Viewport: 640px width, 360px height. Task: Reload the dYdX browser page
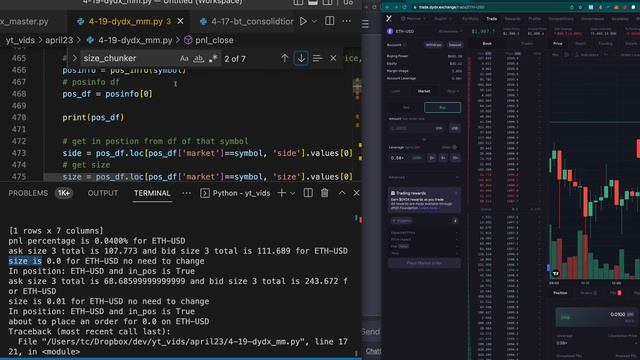(404, 7)
